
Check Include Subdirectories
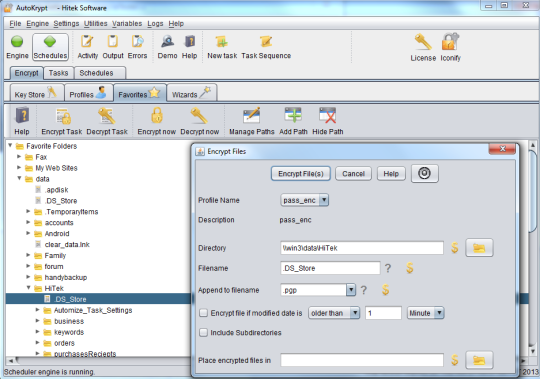204,332
